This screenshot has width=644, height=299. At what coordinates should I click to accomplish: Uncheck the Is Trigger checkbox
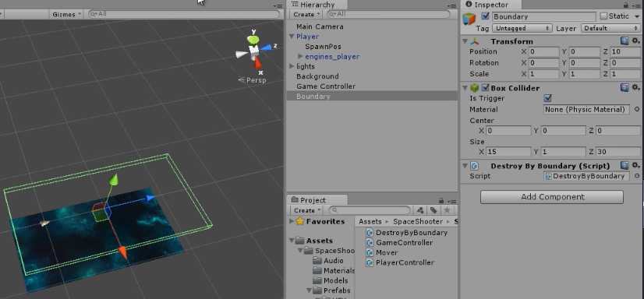[547, 98]
